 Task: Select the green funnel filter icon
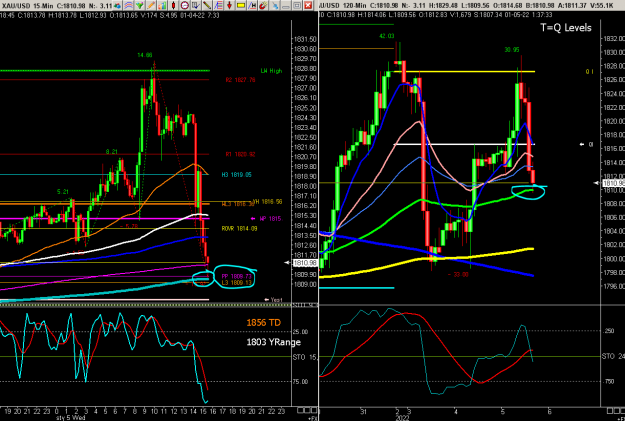point(140,5)
